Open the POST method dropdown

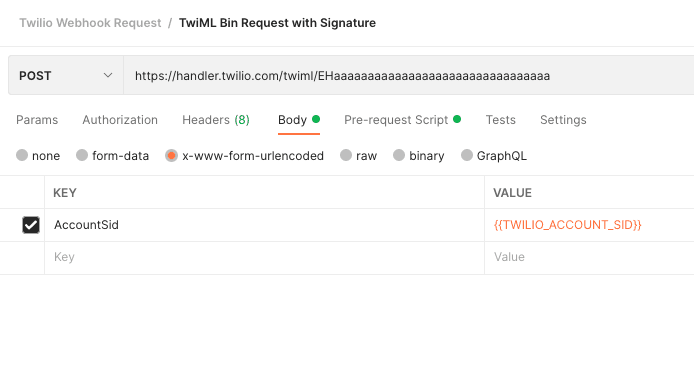click(x=66, y=75)
